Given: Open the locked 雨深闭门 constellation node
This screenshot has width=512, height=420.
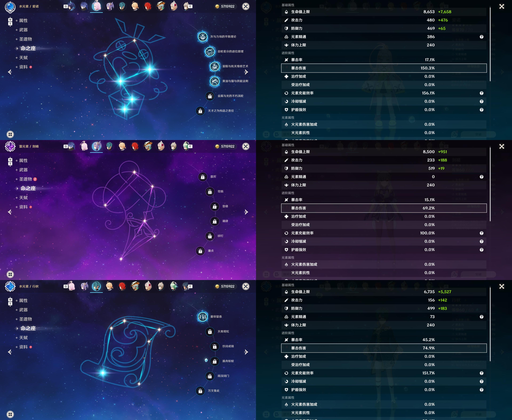Looking at the screenshot, I should pos(210,376).
